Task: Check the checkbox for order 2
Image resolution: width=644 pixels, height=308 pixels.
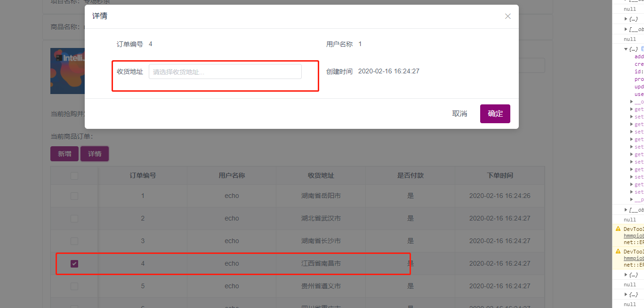Action: click(x=74, y=218)
